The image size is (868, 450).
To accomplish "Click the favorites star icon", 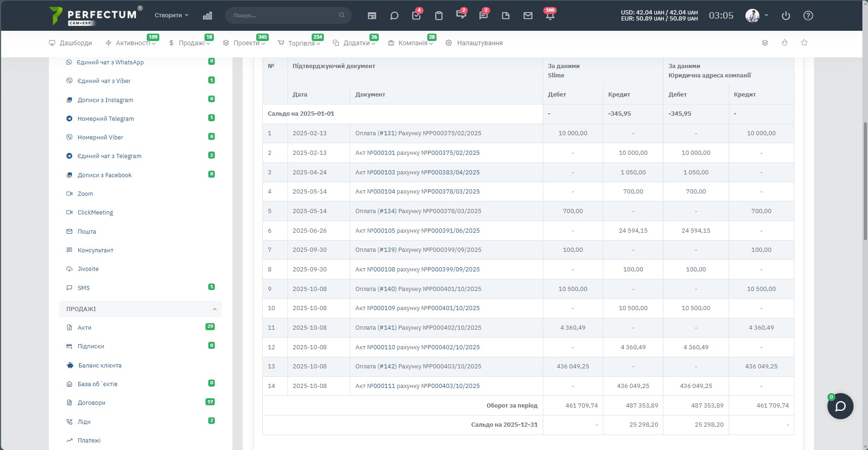I will tap(804, 42).
